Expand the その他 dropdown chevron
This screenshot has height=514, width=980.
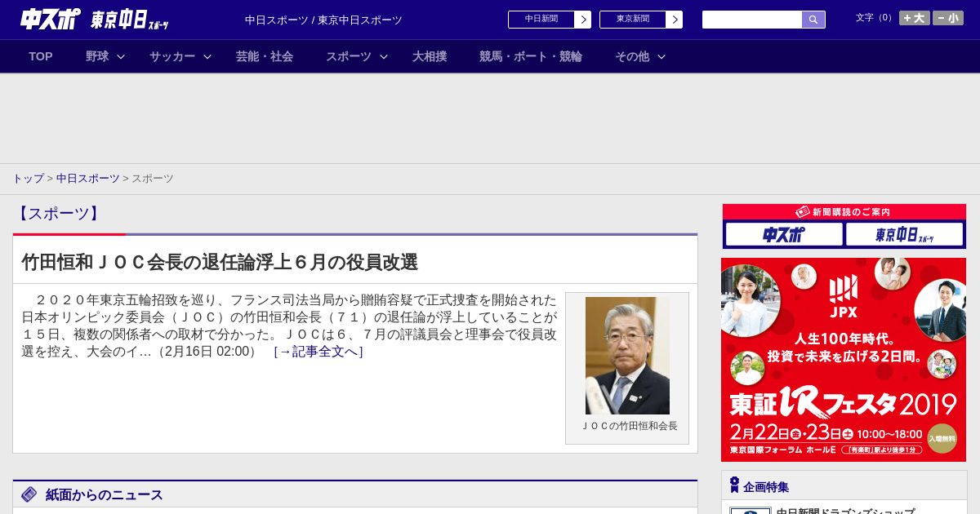(x=661, y=56)
